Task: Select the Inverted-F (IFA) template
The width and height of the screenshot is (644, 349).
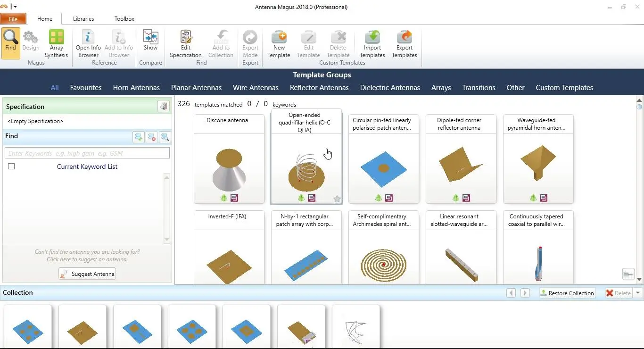Action: point(229,247)
